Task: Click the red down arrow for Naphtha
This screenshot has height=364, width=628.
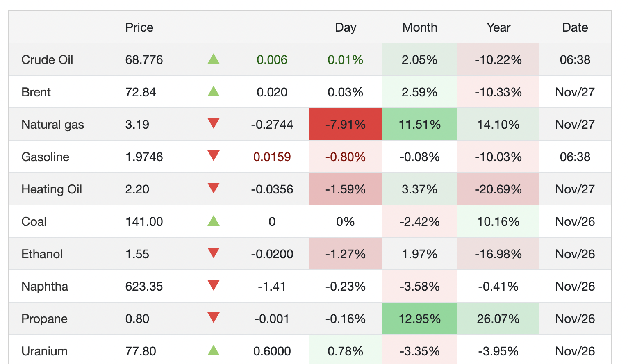Action: tap(214, 285)
